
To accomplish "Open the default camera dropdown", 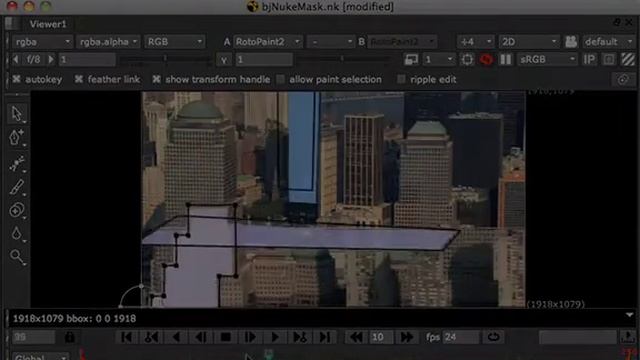I will pyautogui.click(x=608, y=42).
